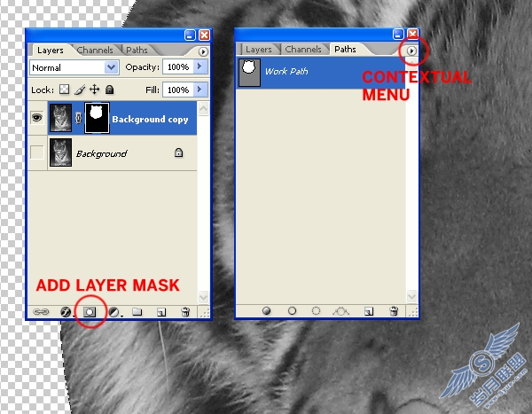Lock layer position
The image size is (532, 414).
click(x=94, y=90)
